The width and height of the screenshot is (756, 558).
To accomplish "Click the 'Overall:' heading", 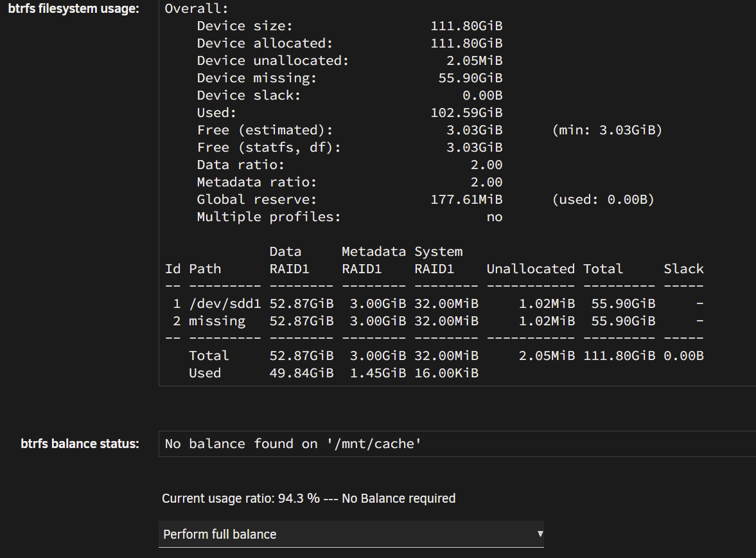I will pos(197,9).
